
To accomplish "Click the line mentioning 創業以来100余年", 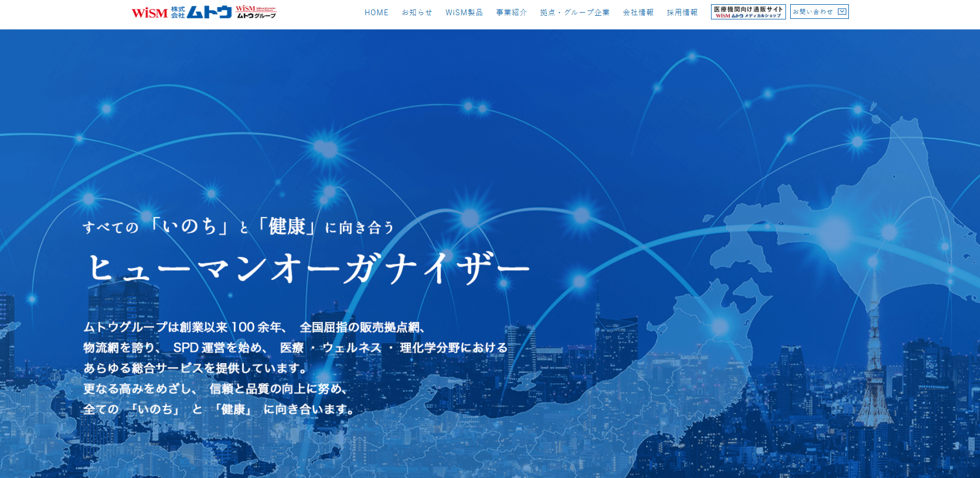I will click(254, 327).
